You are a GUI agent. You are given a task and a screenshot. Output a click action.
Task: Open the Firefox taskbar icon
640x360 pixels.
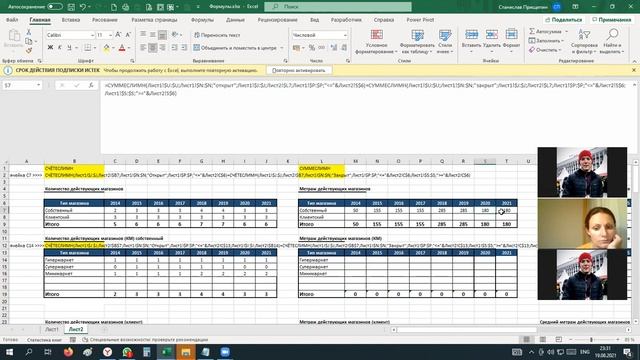coord(68,352)
